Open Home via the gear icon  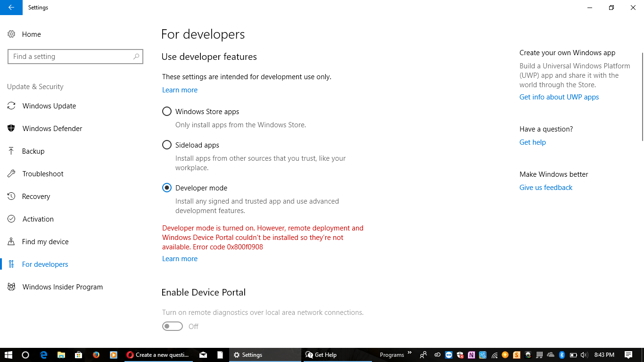[x=11, y=34]
